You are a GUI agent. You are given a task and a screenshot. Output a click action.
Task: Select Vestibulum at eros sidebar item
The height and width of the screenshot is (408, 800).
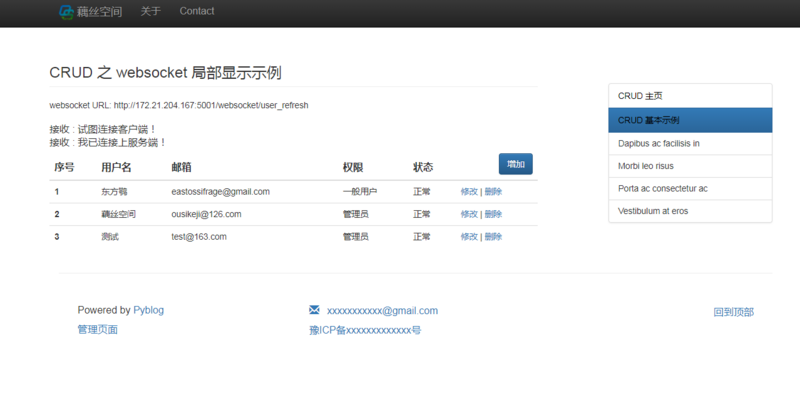pos(690,211)
